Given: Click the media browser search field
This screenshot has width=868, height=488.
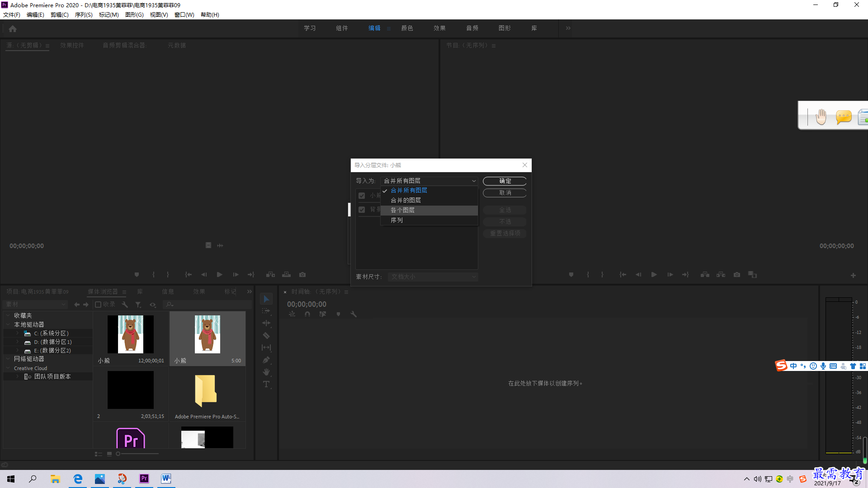Looking at the screenshot, I should 207,305.
